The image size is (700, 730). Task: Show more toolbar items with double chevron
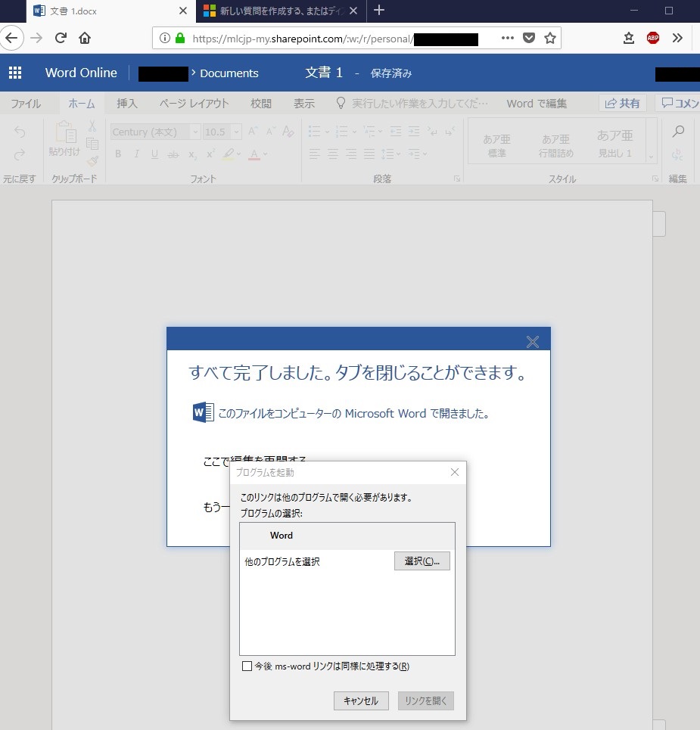(x=677, y=38)
